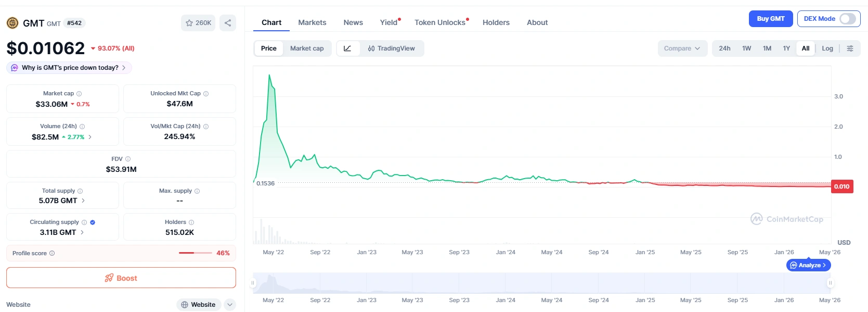868x312 pixels.
Task: Open the About tab
Action: [x=537, y=22]
